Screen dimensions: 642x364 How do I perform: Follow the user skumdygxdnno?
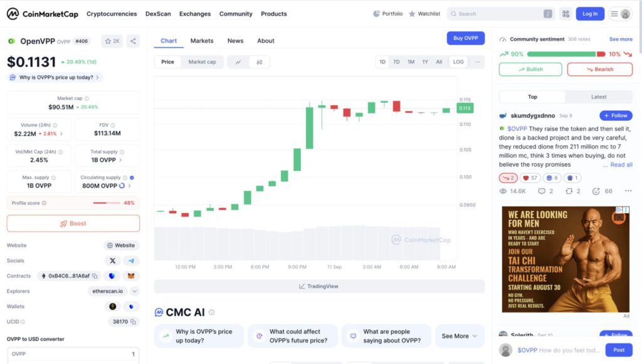[x=615, y=115]
